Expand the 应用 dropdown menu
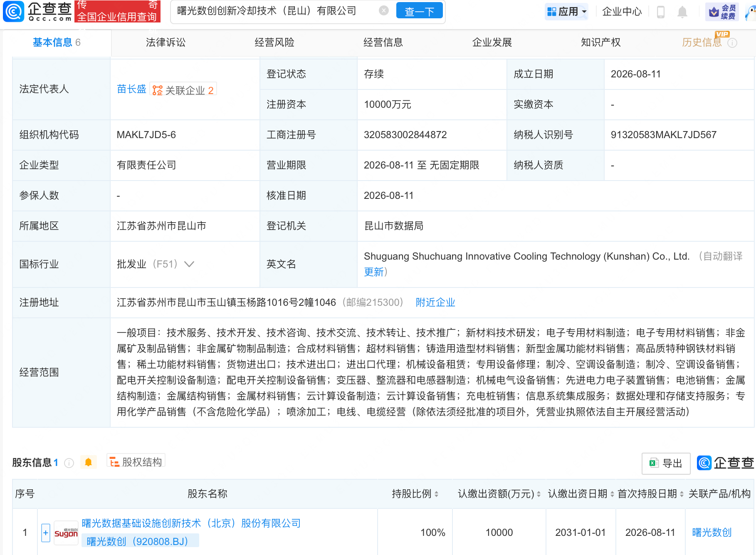Viewport: 756px width, 555px height. pyautogui.click(x=567, y=12)
